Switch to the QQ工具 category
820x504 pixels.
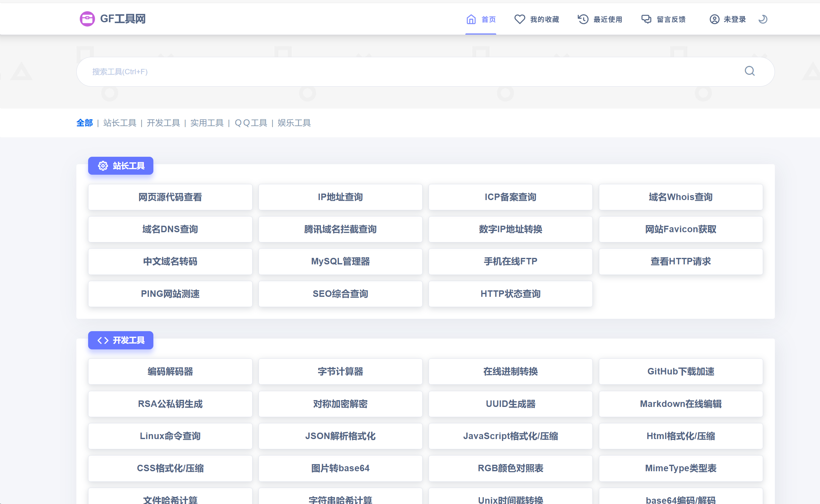coord(251,123)
